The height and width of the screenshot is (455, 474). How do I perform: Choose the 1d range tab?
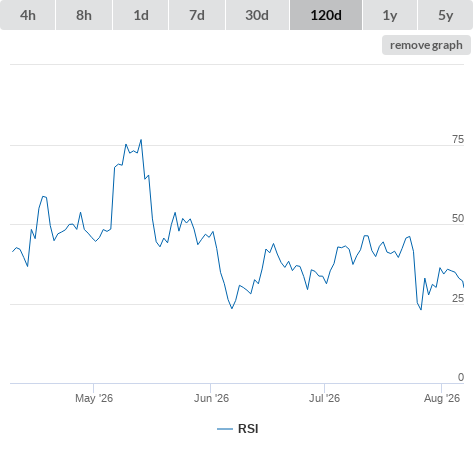pyautogui.click(x=141, y=15)
